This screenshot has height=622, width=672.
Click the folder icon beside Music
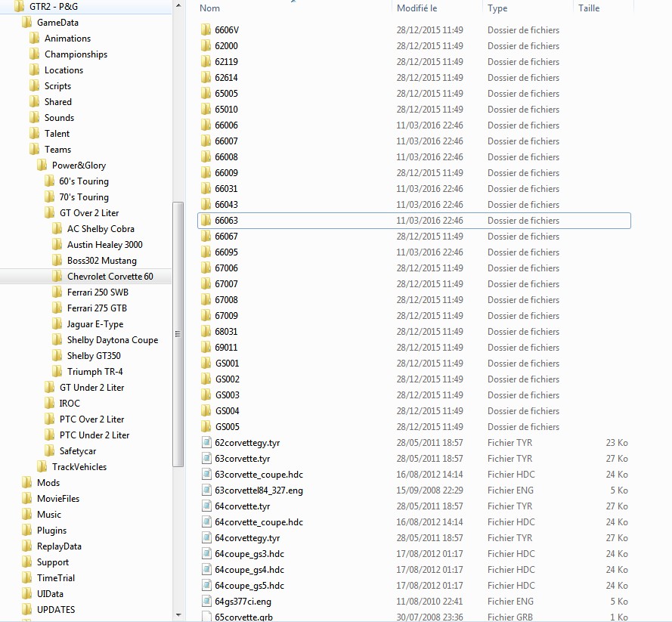[27, 514]
